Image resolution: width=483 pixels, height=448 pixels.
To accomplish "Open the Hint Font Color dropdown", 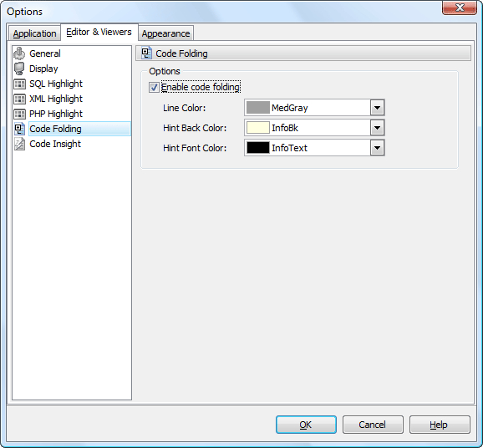I will click(x=377, y=148).
